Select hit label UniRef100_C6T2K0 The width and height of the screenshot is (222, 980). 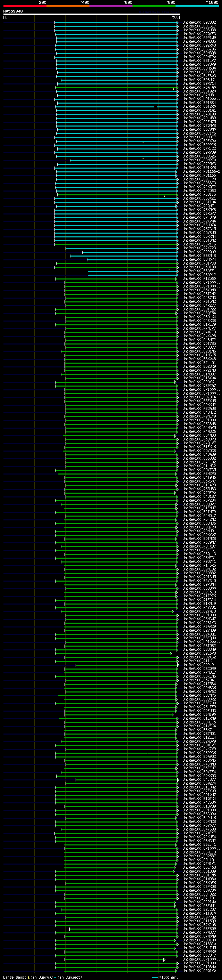pyautogui.click(x=199, y=106)
